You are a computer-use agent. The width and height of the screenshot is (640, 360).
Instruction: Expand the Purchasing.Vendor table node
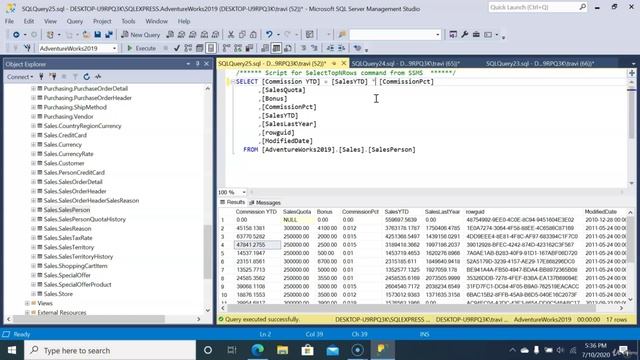(33, 116)
